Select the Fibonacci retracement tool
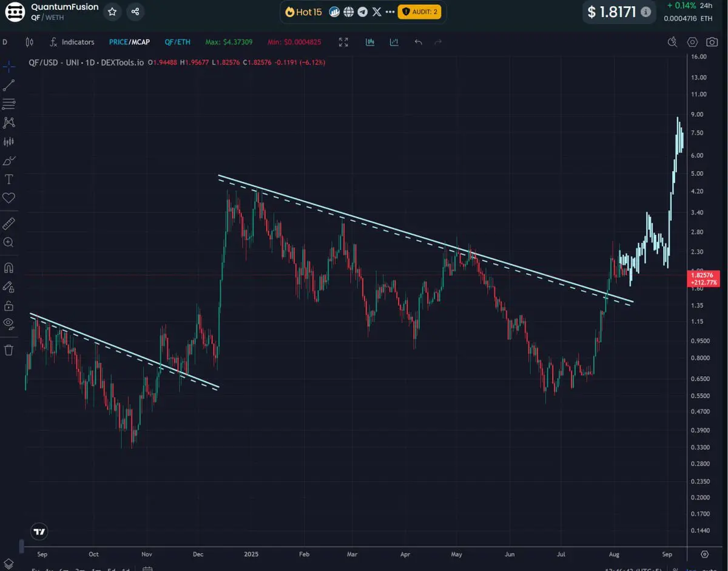 [x=8, y=104]
